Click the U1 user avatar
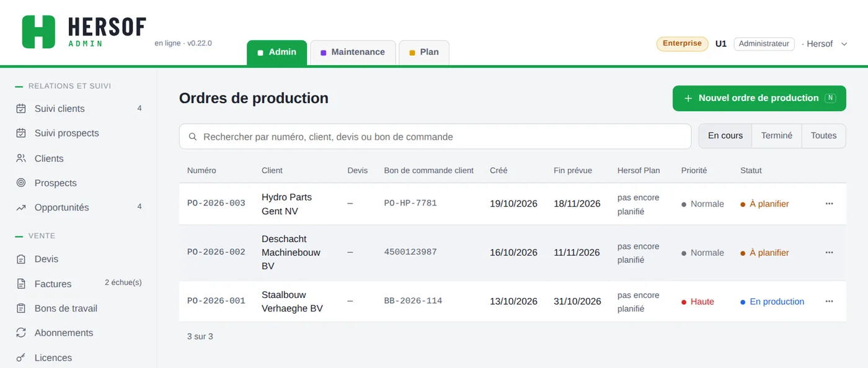The height and width of the screenshot is (368, 868). pos(721,43)
